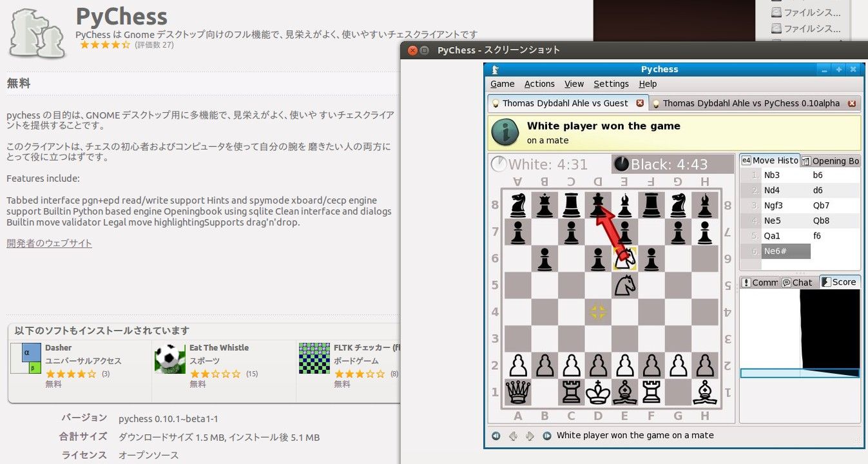Click the highlighted d4 square marker
Image resolution: width=868 pixels, height=464 pixels.
[x=598, y=312]
